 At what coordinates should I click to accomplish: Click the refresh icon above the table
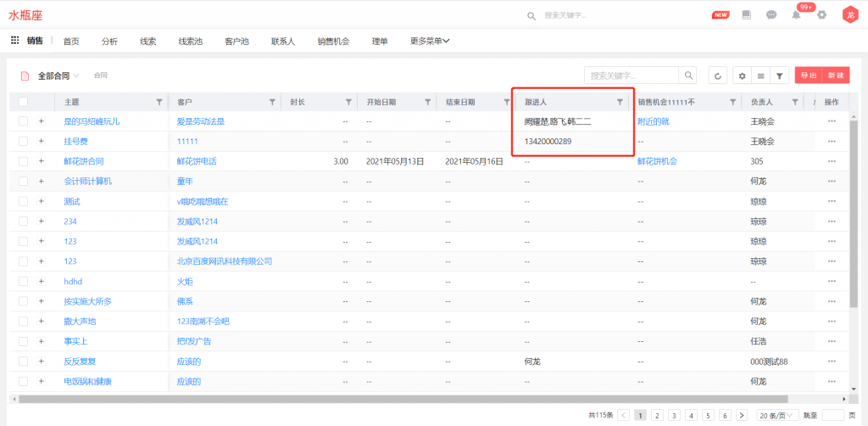[x=718, y=76]
